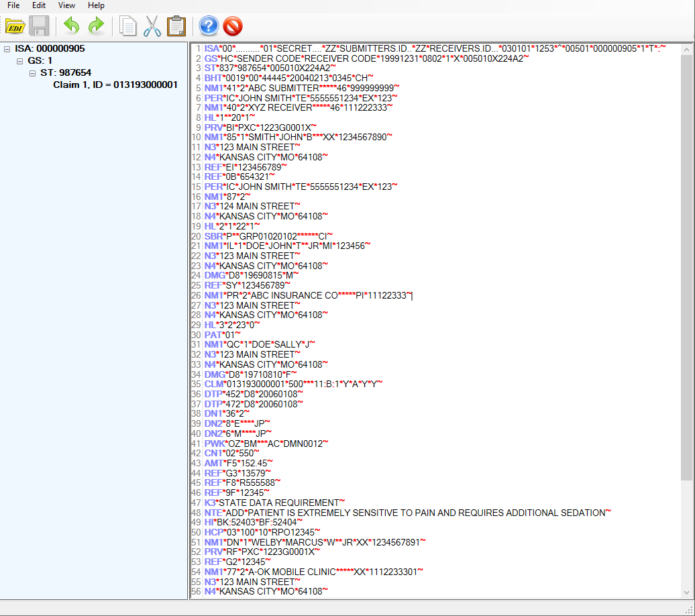Select ISA: 000000905 in the tree
The width and height of the screenshot is (695, 616).
tap(50, 49)
